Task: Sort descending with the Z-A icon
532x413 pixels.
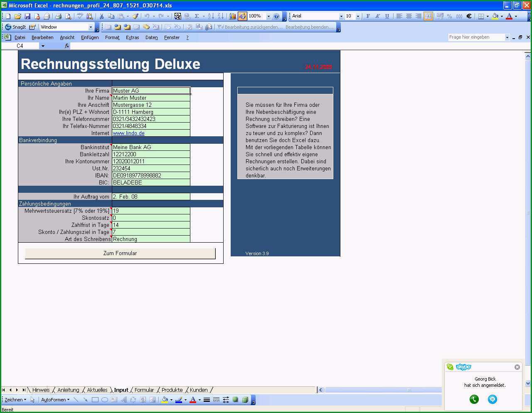Action: [x=220, y=16]
